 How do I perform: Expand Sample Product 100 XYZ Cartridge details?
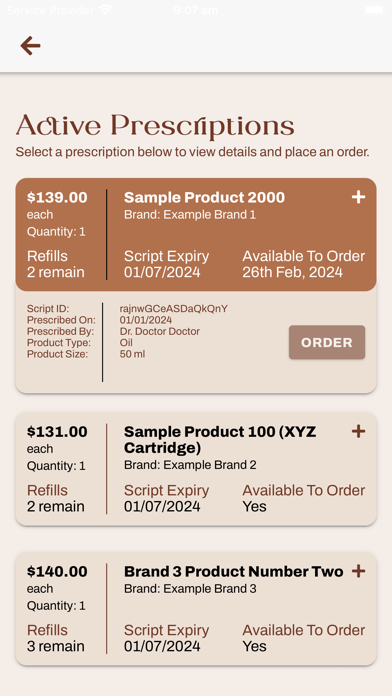[x=358, y=431]
